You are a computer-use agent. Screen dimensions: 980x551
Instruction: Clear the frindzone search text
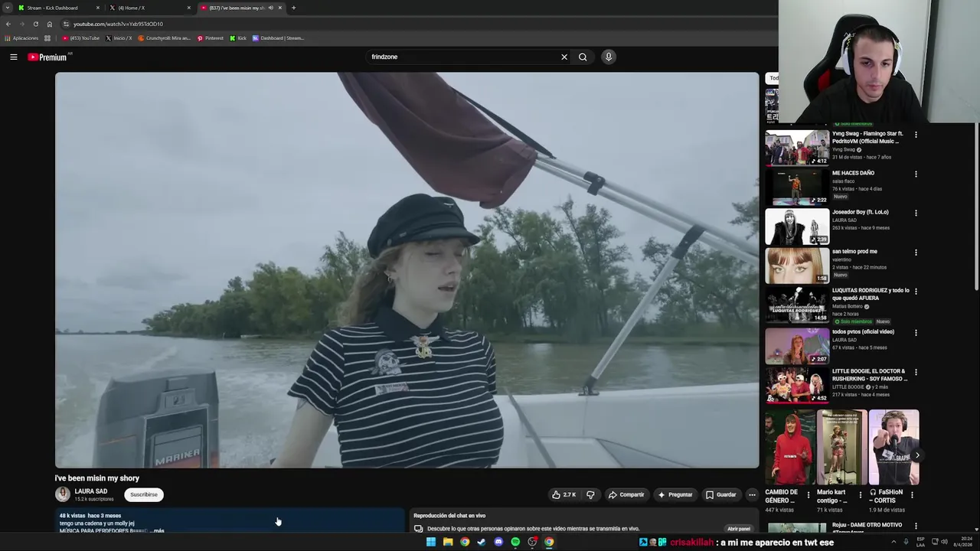[564, 57]
